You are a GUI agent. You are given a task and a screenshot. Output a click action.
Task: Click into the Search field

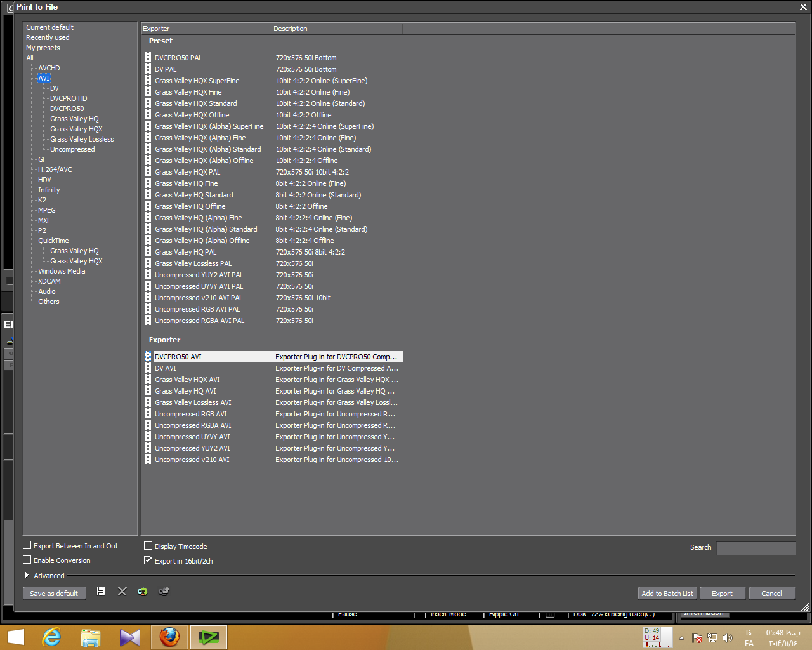(756, 548)
